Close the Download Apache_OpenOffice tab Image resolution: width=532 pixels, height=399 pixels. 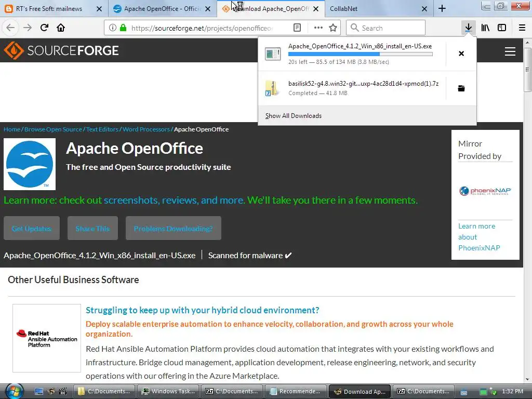pyautogui.click(x=315, y=9)
